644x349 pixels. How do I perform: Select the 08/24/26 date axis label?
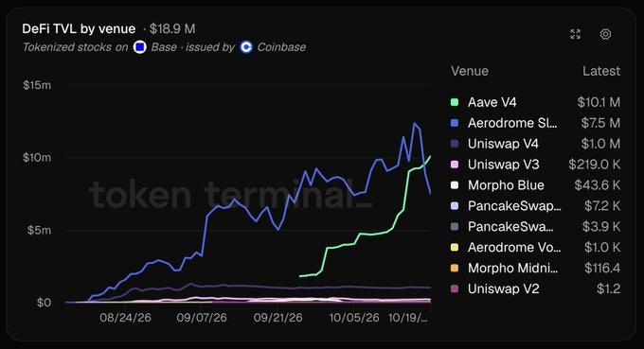click(125, 318)
